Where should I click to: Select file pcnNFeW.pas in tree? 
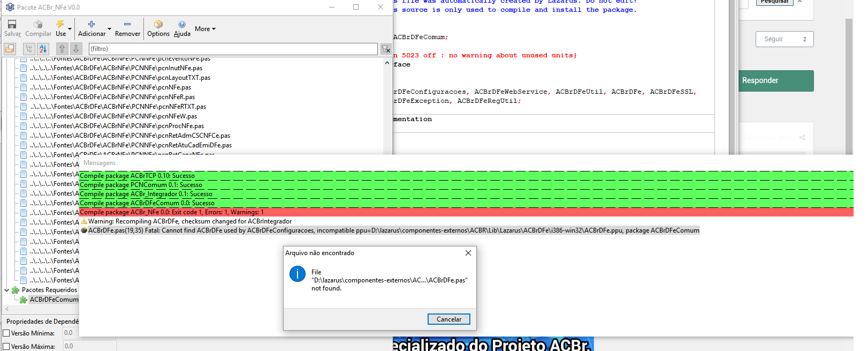point(113,116)
